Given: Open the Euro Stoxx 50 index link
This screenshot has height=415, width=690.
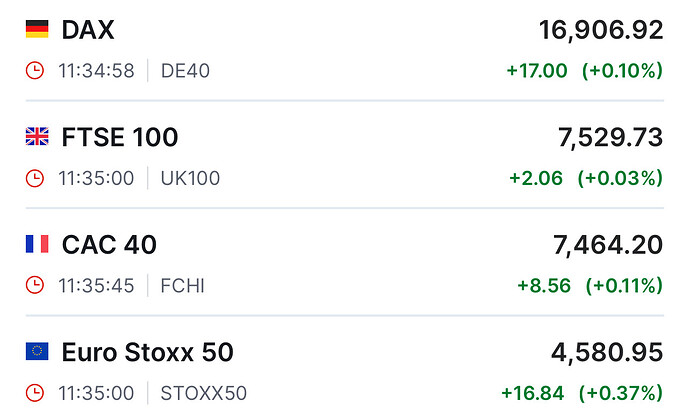Looking at the screenshot, I should [x=147, y=352].
